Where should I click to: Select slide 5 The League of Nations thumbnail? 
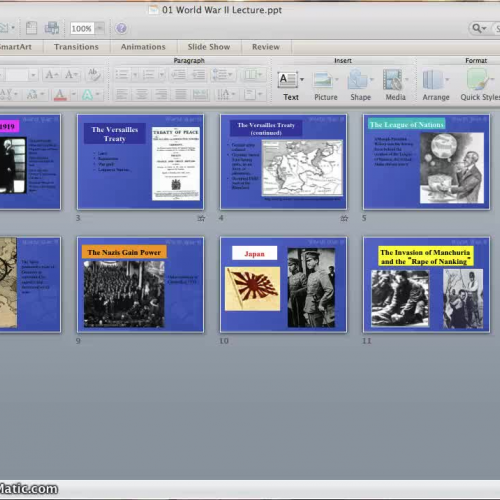(x=426, y=162)
